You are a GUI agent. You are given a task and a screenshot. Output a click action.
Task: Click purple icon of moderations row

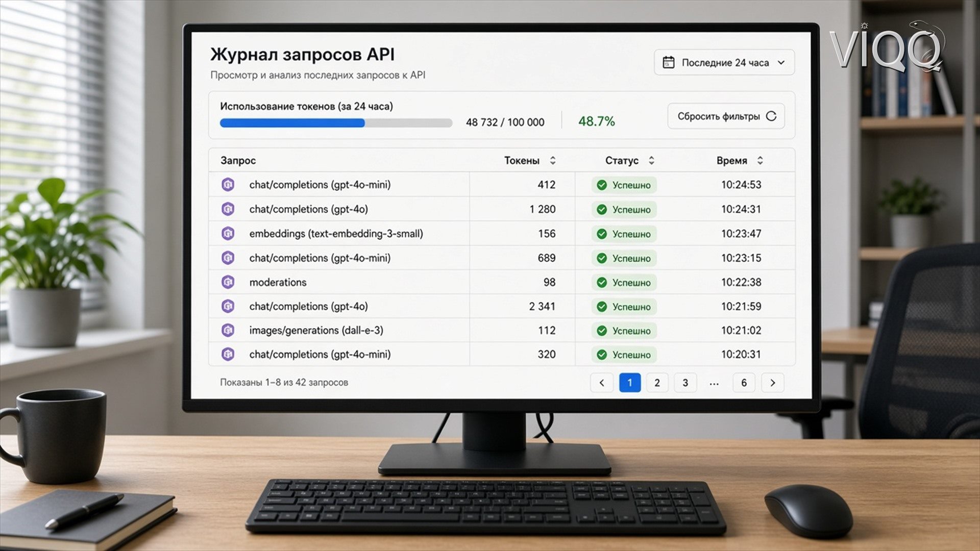[x=228, y=282]
